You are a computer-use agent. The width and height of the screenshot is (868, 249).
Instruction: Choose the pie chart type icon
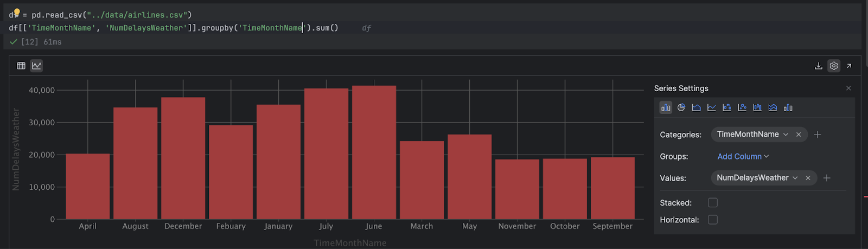coord(681,107)
